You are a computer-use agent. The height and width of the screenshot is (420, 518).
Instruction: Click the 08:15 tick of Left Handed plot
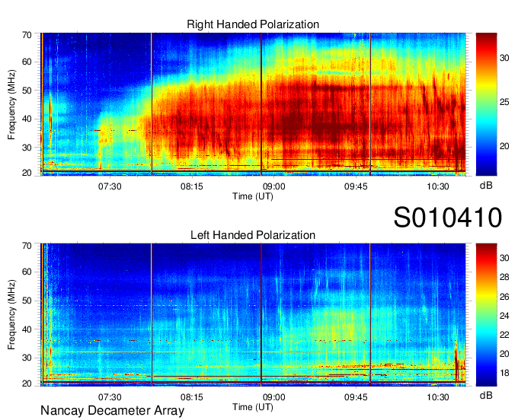[192, 397]
